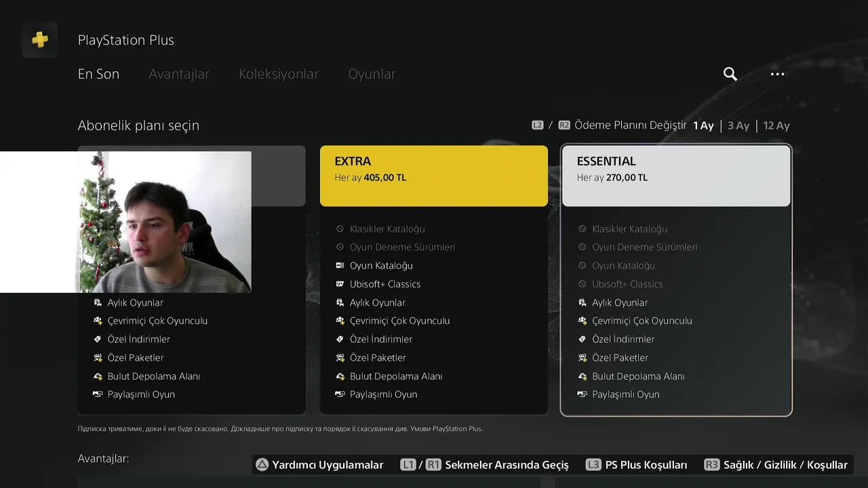Click the subscription terms notice text
This screenshot has height=488, width=868.
pyautogui.click(x=280, y=429)
